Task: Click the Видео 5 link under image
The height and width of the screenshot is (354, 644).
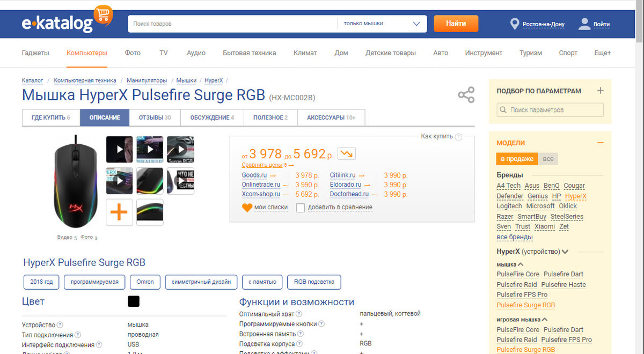Action: [x=67, y=237]
